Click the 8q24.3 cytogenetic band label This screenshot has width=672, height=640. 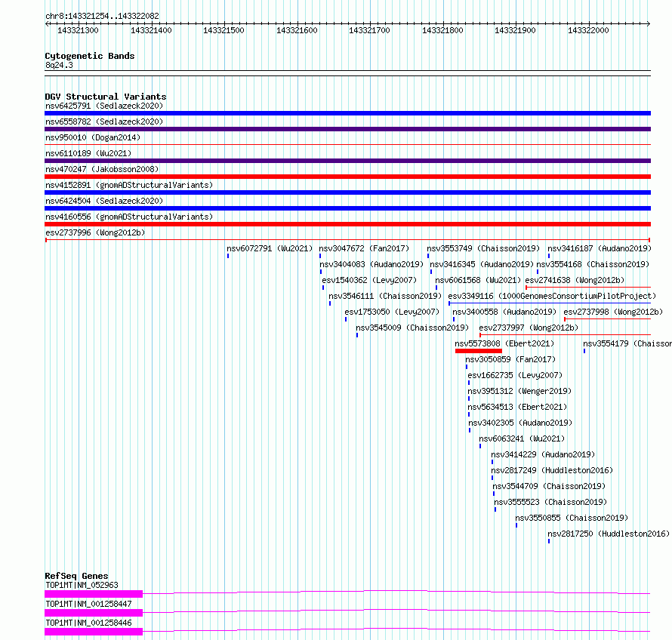59,65
